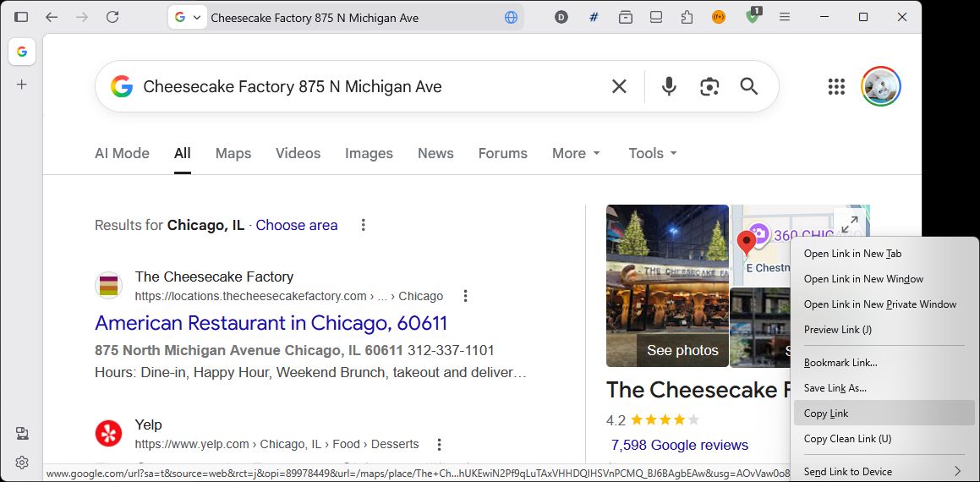Switch to the Maps tab
The width and height of the screenshot is (980, 482).
(233, 153)
